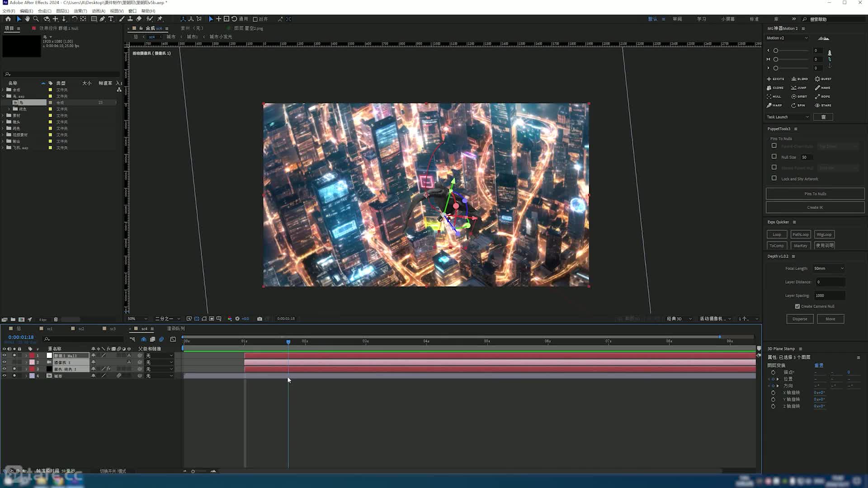Click the current time 0:00:01:18 field
Image resolution: width=868 pixels, height=488 pixels.
[x=21, y=337]
